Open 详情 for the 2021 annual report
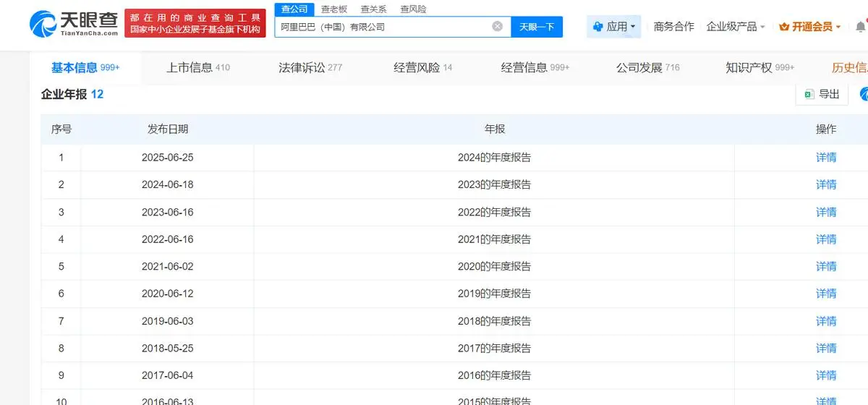868x405 pixels. [x=826, y=239]
